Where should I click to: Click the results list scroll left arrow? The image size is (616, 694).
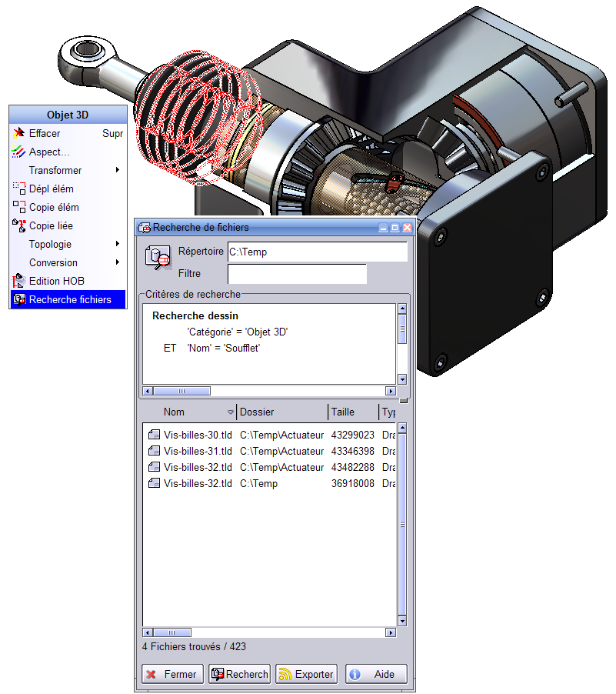(148, 632)
